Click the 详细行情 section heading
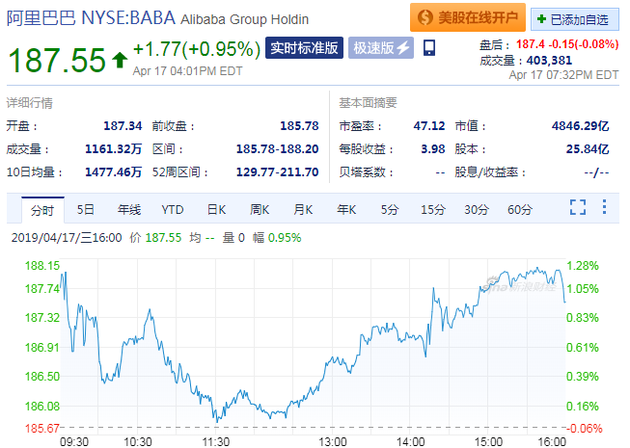This screenshot has width=630, height=448. pos(29,103)
